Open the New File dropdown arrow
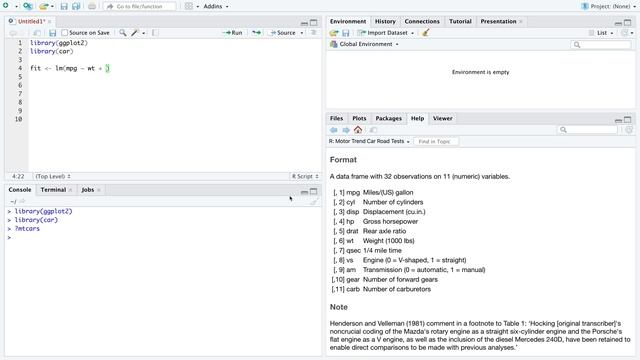This screenshot has width=640, height=360. (x=17, y=7)
